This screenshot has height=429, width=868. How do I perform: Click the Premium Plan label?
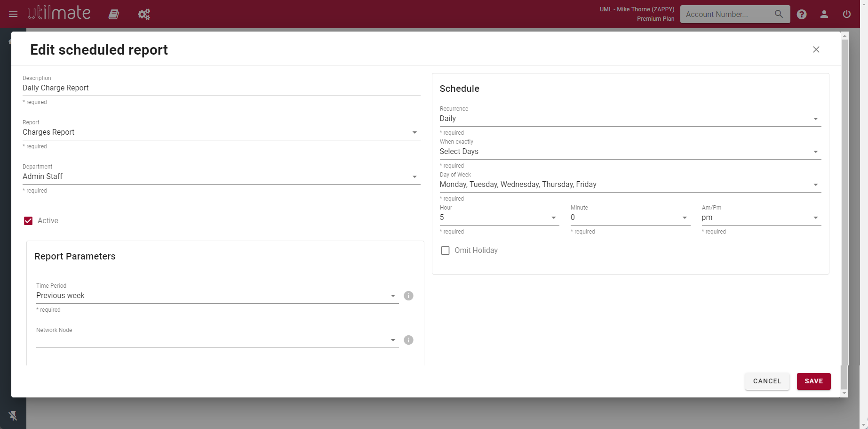pyautogui.click(x=656, y=19)
